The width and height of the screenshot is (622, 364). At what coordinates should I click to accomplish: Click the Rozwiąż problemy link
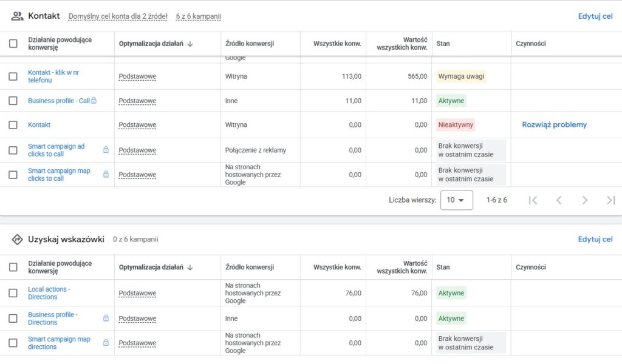point(554,125)
